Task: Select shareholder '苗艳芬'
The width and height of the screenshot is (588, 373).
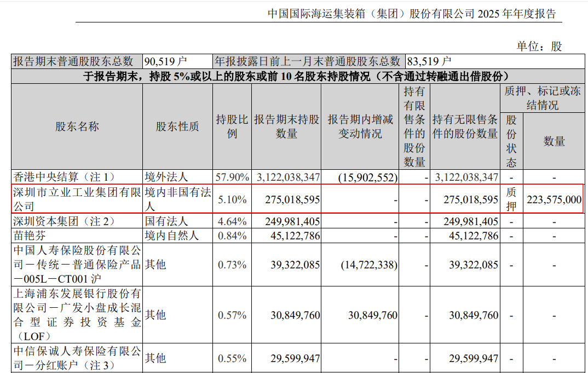Action: click(30, 236)
